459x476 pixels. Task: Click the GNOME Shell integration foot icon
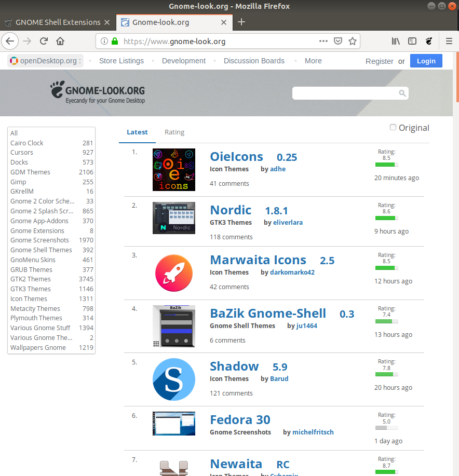point(429,41)
